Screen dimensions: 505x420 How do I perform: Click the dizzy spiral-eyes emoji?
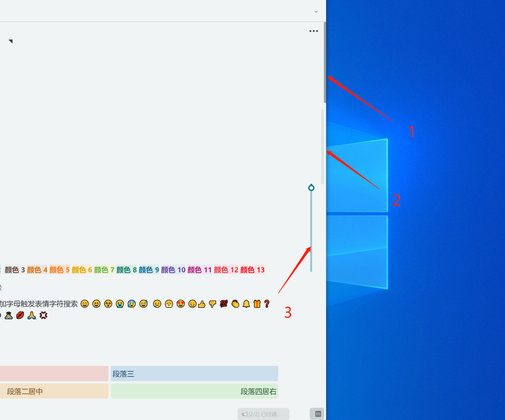(108, 304)
